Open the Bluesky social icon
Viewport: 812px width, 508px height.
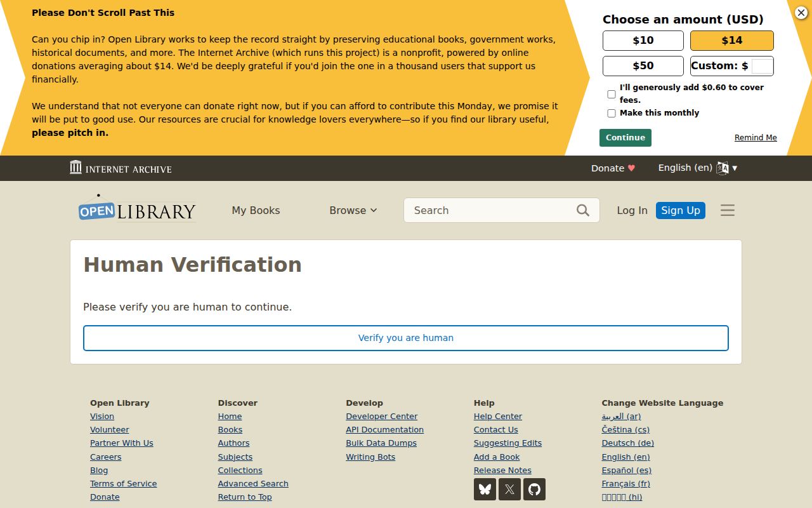(x=485, y=490)
